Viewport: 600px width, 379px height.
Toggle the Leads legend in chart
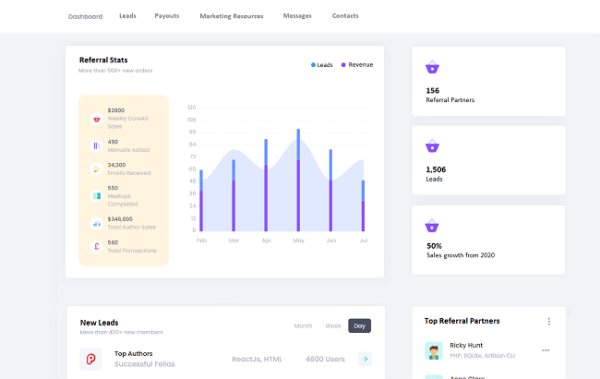[322, 65]
